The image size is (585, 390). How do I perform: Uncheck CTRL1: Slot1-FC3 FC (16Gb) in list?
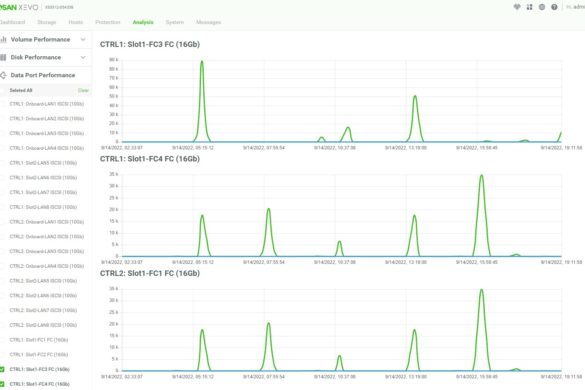2,369
